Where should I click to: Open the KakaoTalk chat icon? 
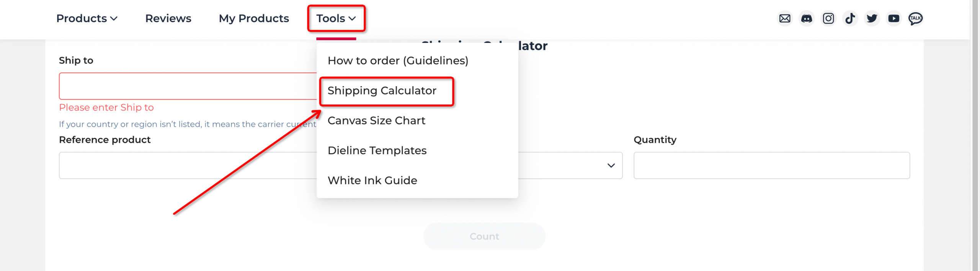coord(916,18)
